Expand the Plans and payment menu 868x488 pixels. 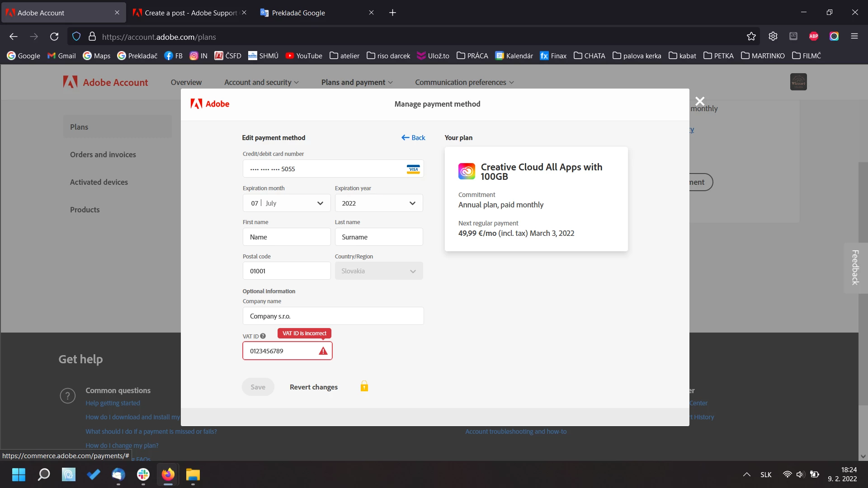(357, 82)
